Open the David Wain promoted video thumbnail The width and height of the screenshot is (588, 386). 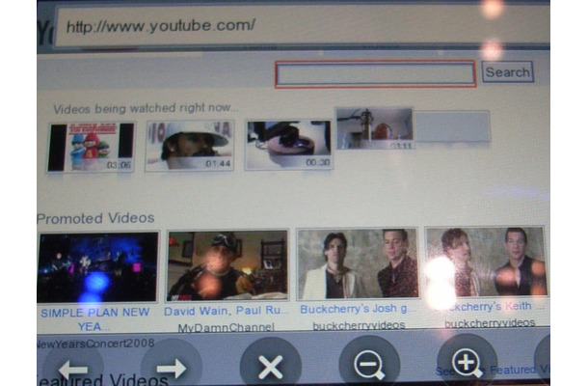(x=227, y=265)
